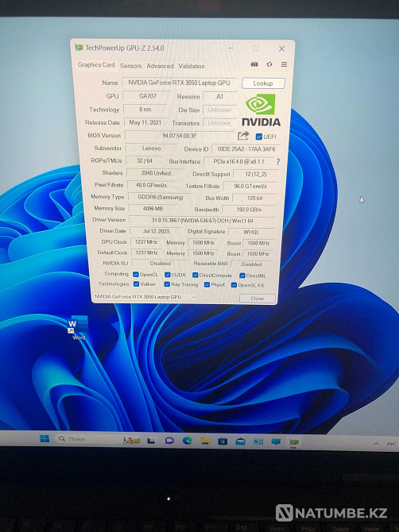The image size is (399, 532).
Task: Click the NVIDIA logo in GPU-Z
Action: (261, 110)
